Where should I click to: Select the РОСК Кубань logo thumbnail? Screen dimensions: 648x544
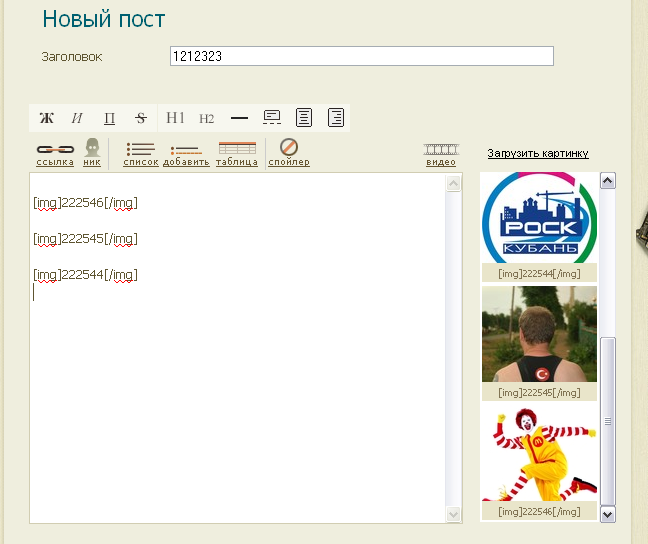pos(539,218)
